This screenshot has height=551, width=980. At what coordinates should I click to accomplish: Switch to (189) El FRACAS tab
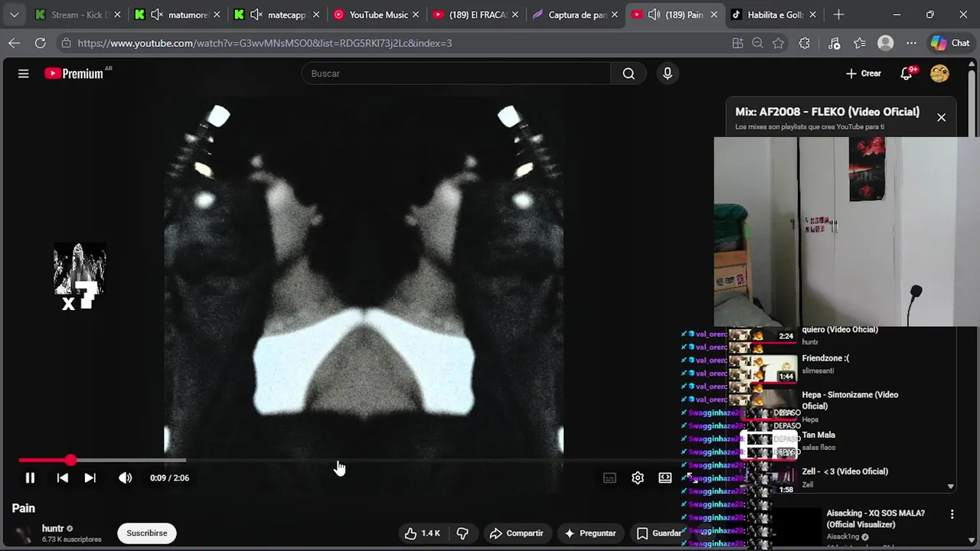pyautogui.click(x=476, y=15)
